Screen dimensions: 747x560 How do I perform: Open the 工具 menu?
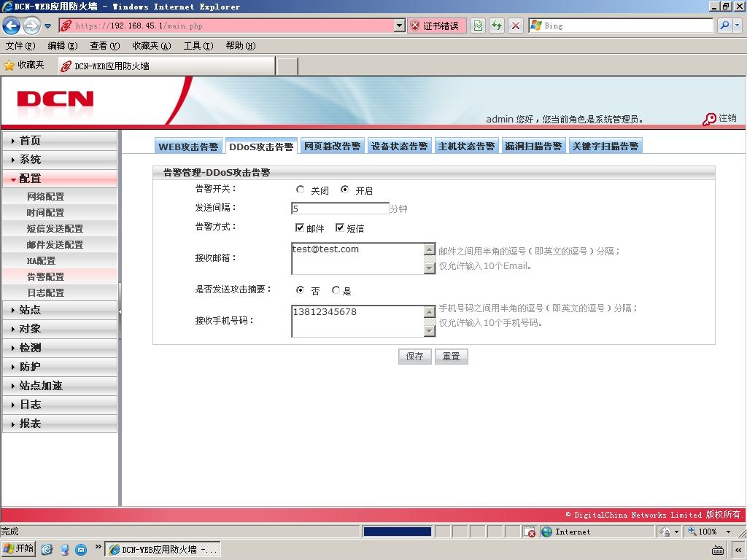coord(198,46)
